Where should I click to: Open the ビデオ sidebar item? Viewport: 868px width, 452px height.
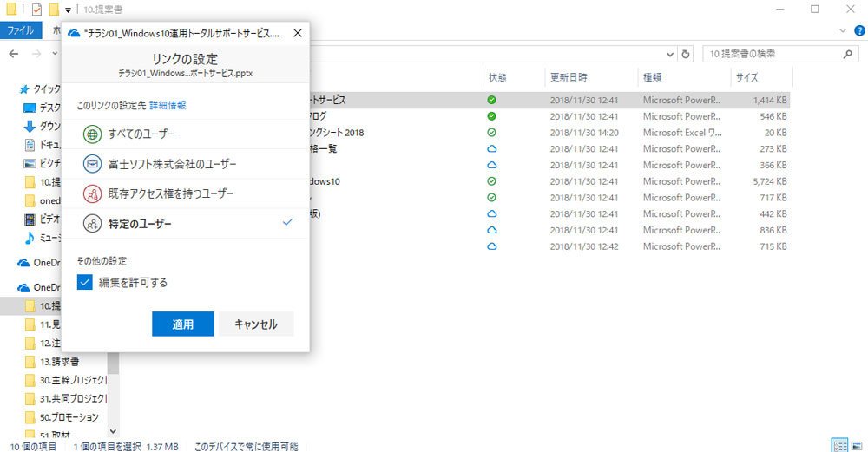pos(42,219)
